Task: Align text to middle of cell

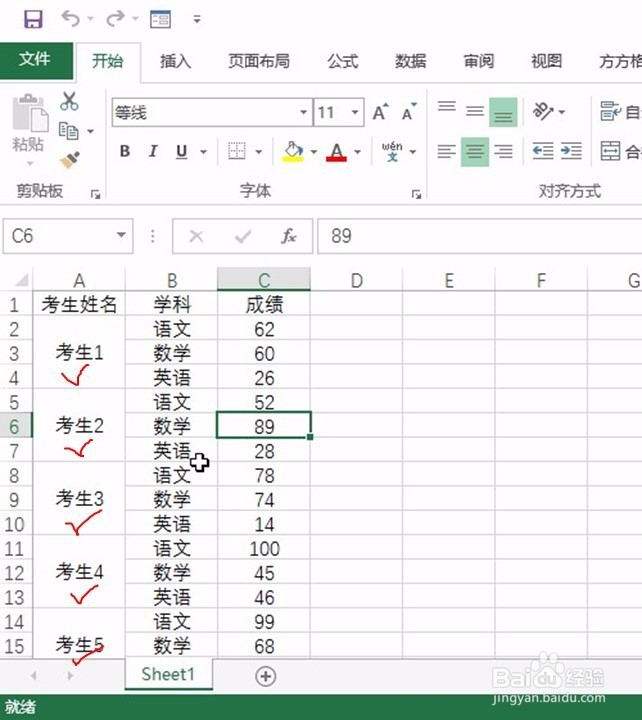Action: [x=475, y=112]
